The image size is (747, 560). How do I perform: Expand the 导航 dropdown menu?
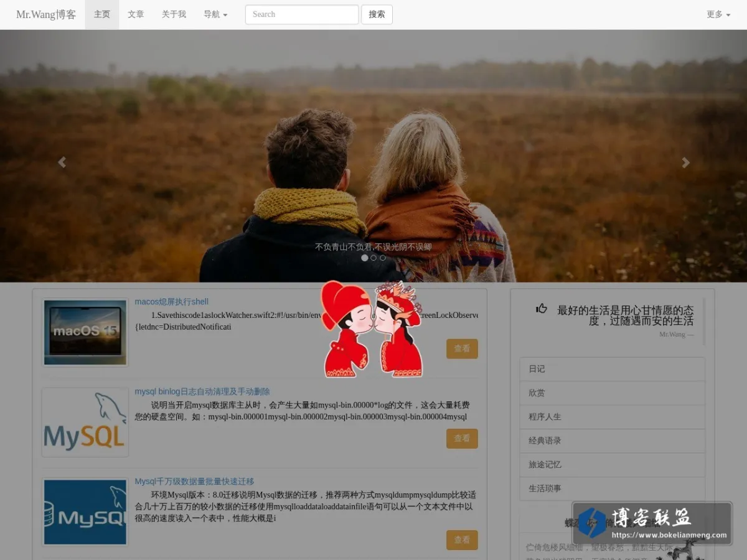click(x=215, y=14)
